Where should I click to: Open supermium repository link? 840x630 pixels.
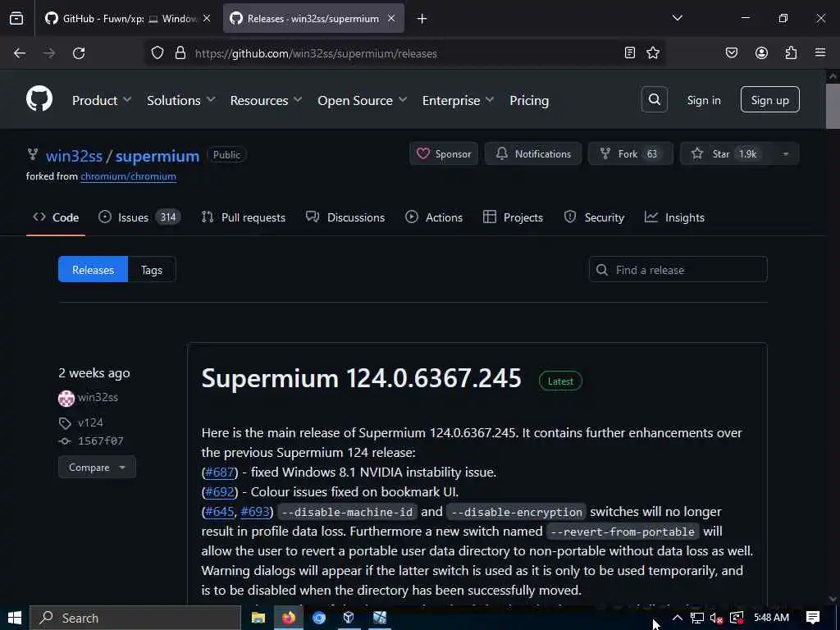click(x=157, y=156)
